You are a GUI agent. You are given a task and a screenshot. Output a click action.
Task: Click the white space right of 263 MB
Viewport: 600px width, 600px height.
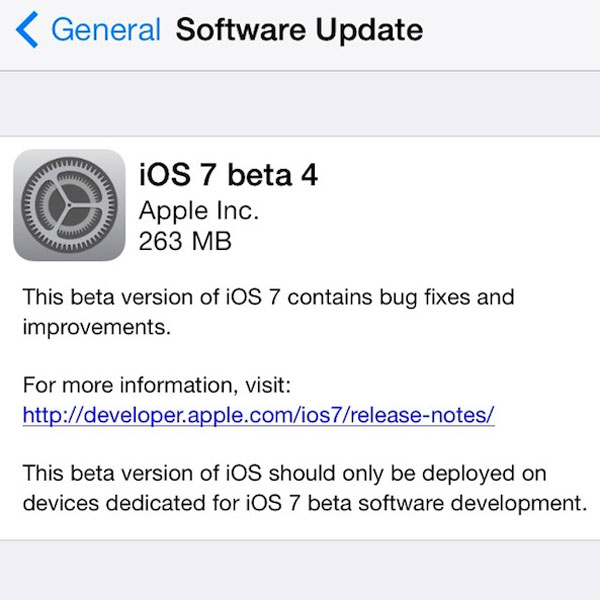[420, 241]
